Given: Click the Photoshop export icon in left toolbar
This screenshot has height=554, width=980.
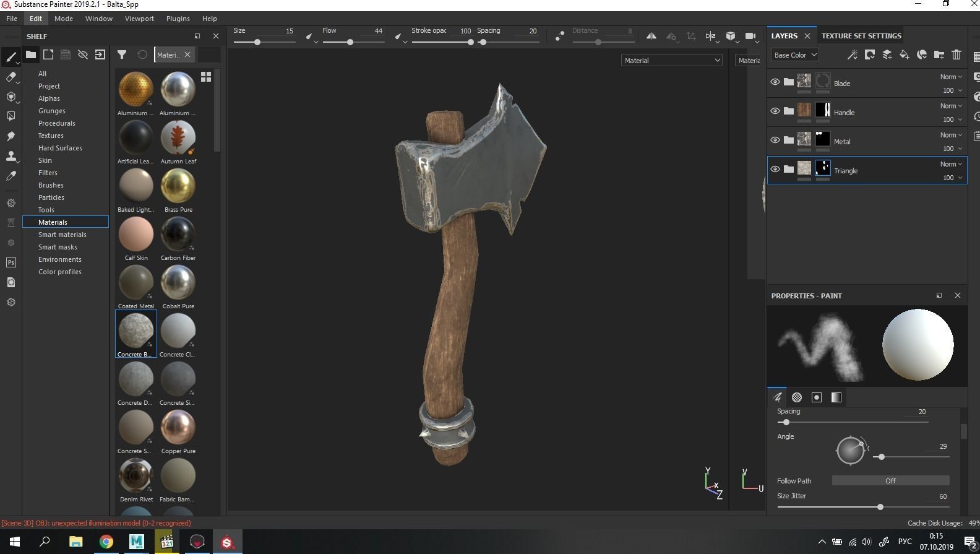Looking at the screenshot, I should 11,262.
